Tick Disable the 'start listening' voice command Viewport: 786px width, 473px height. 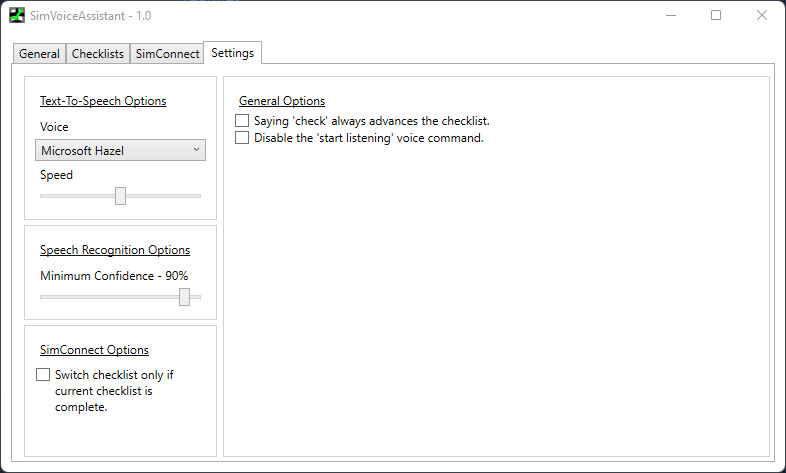point(242,138)
